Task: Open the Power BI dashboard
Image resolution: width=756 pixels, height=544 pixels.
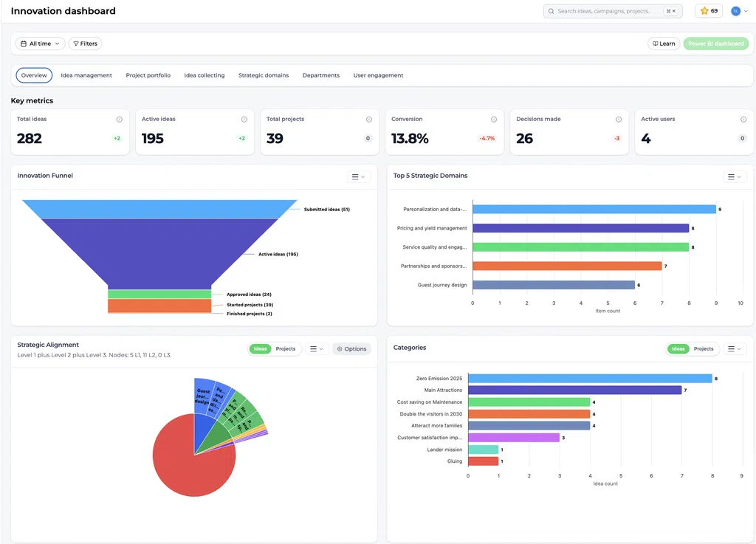Action: tap(716, 44)
